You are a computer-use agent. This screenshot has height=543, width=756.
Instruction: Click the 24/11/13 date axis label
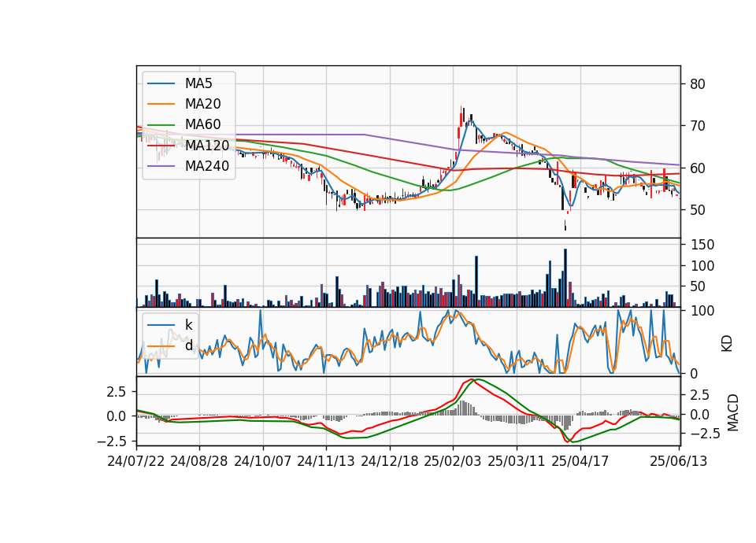[x=326, y=461]
